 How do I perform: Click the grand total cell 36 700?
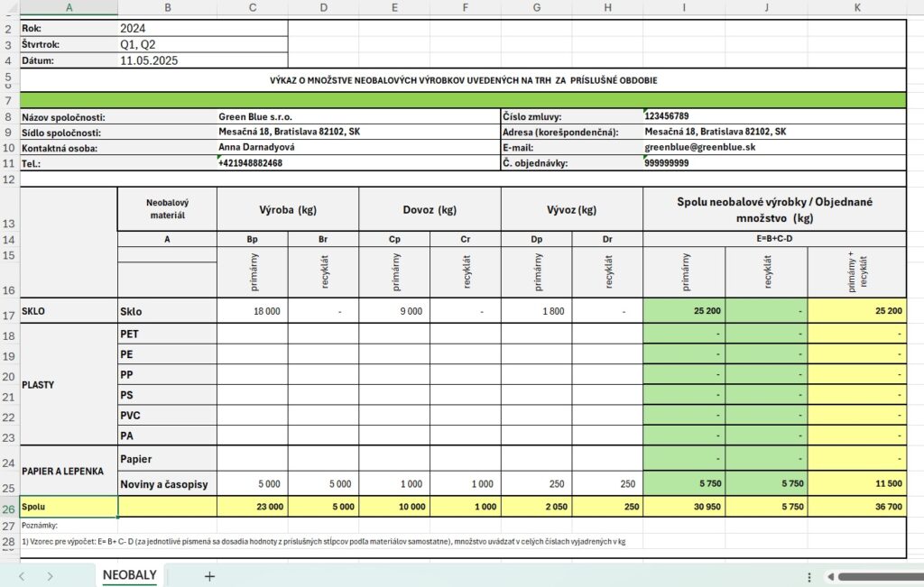pyautogui.click(x=856, y=507)
